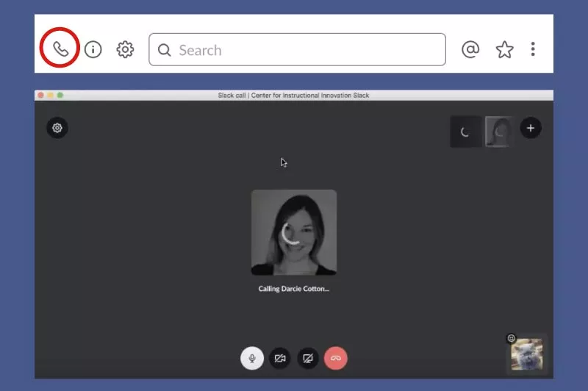Click the cat self-view thumbnail

tap(527, 354)
